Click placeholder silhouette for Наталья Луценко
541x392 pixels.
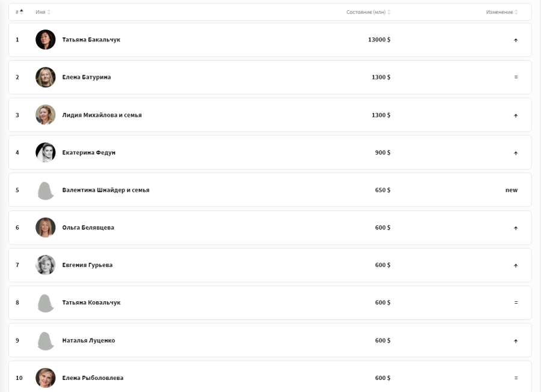tap(46, 341)
